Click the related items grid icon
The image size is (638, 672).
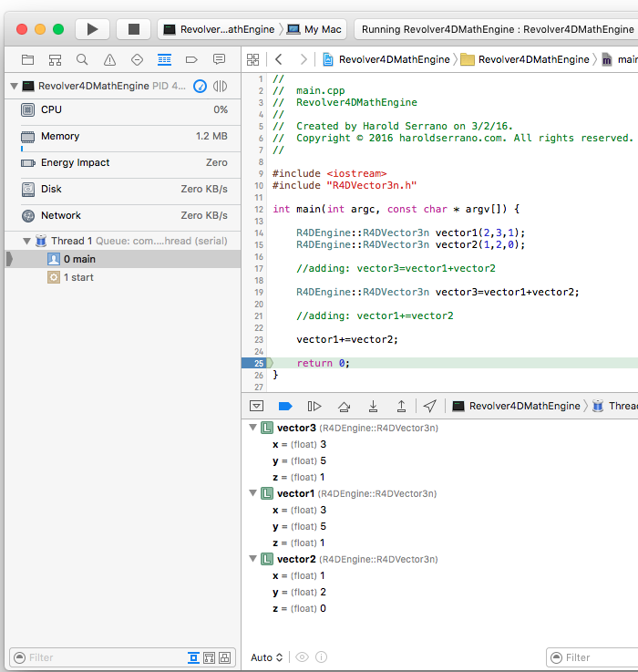252,59
